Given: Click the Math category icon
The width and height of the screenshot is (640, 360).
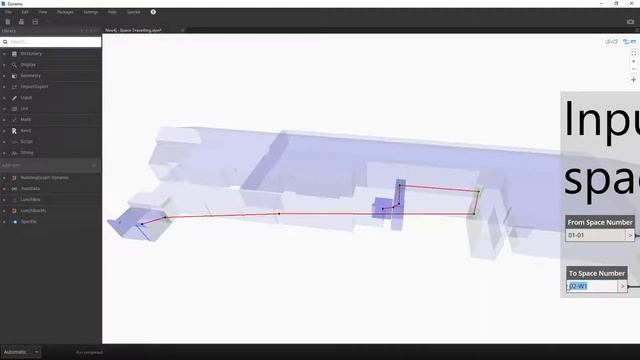Looking at the screenshot, I should click(14, 120).
